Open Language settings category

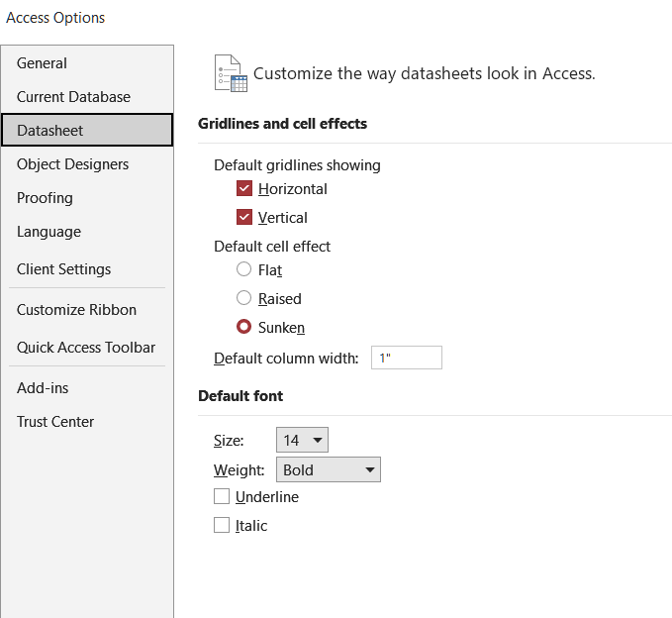pos(87,232)
